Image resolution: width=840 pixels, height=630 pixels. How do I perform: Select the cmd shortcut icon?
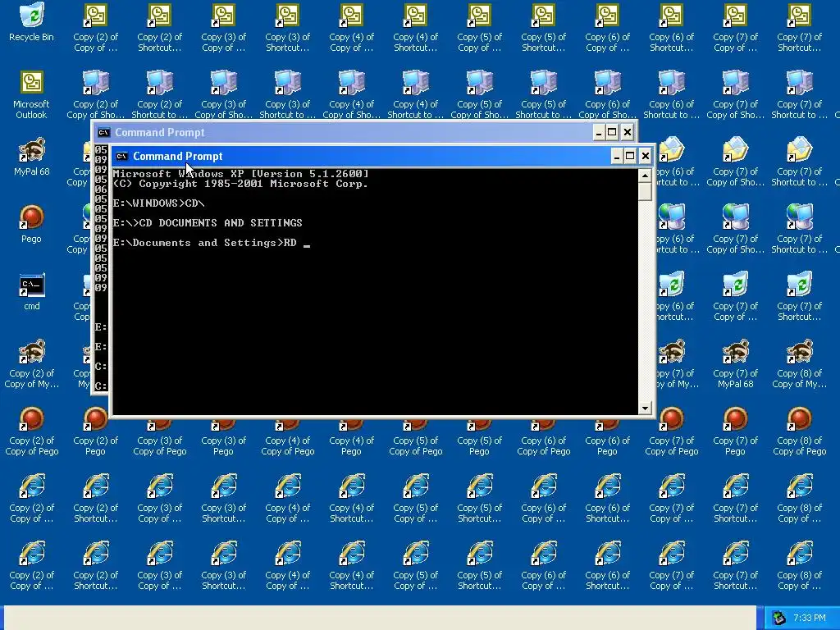(x=31, y=291)
